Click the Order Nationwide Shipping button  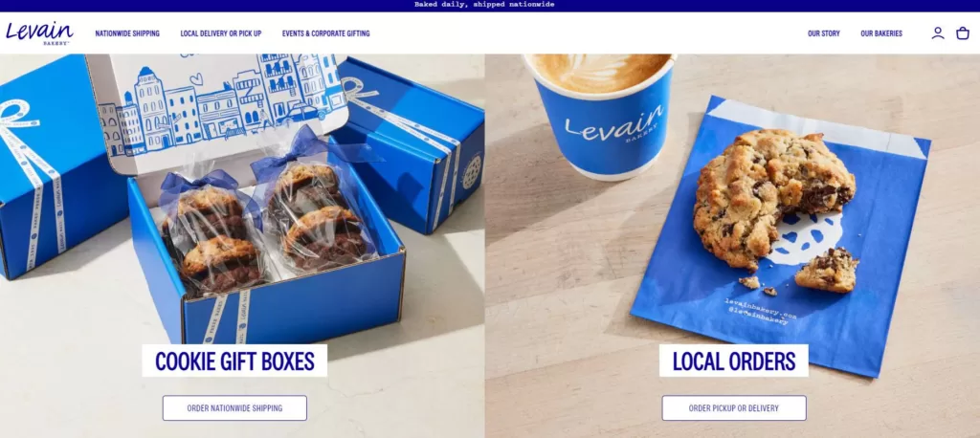click(234, 408)
